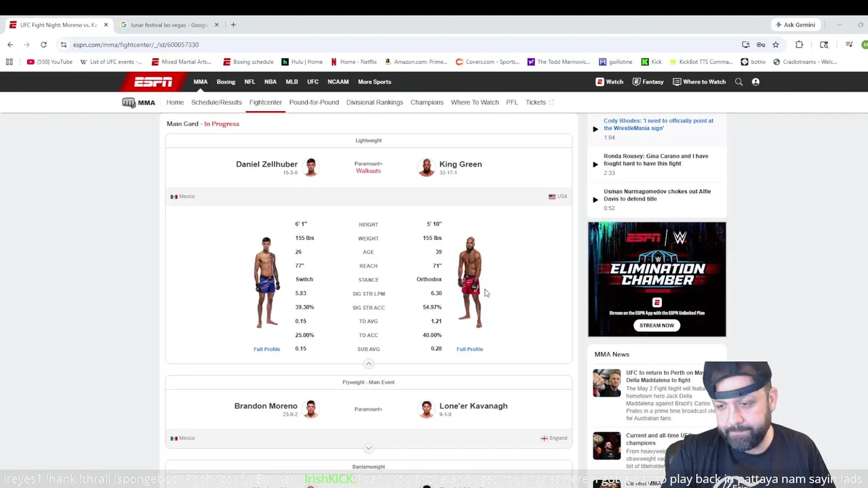Open the Jack Della Maddalena news thumbnail
Screen dimensions: 868x488
point(606,383)
